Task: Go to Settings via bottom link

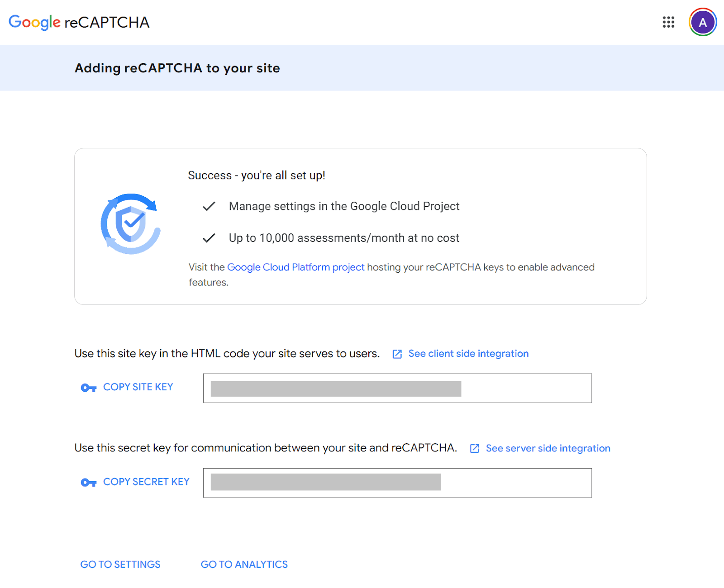Action: pyautogui.click(x=120, y=564)
